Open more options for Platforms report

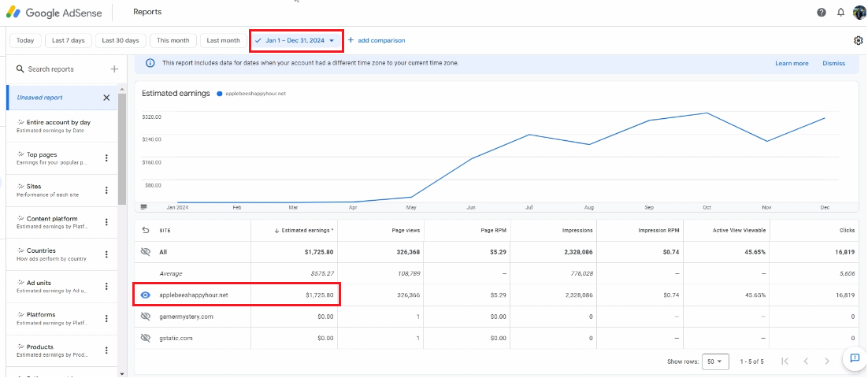click(106, 319)
